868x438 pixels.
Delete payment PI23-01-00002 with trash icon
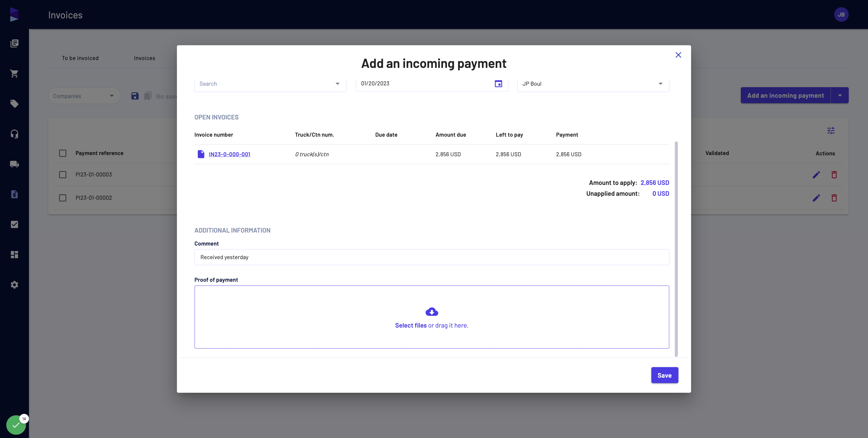click(x=834, y=198)
